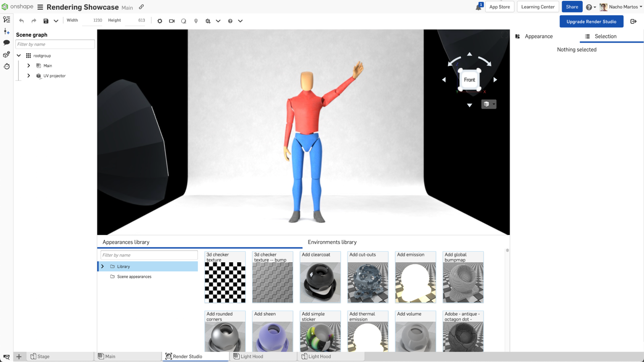
Task: Open the help question mark icon
Action: pos(229,21)
